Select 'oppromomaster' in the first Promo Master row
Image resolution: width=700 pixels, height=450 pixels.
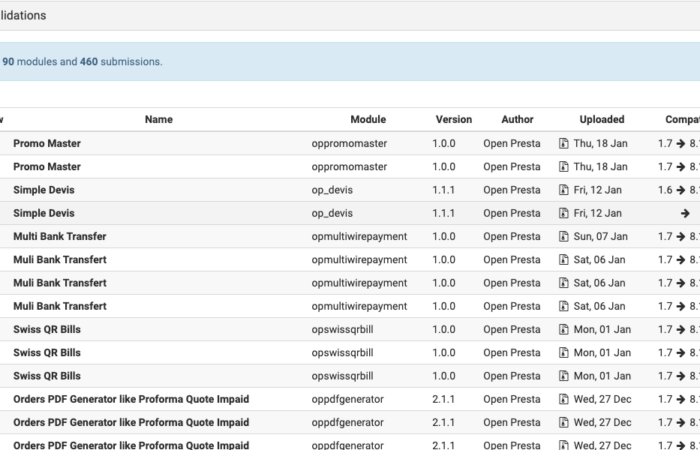(x=349, y=143)
